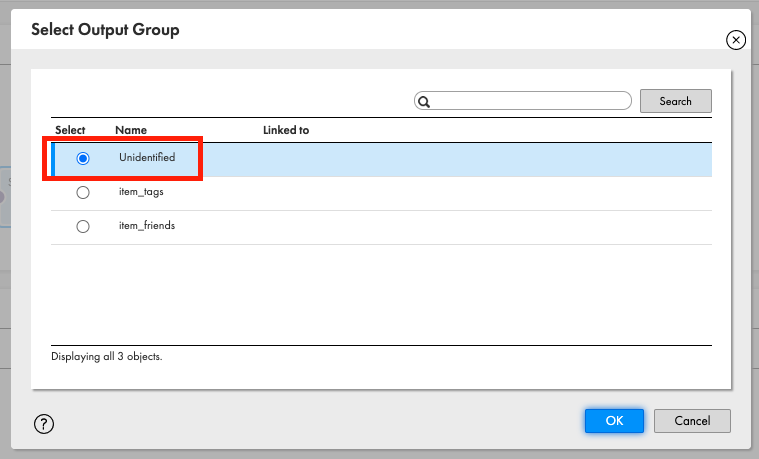Click the Linked to column header
This screenshot has height=459, width=759.
286,130
